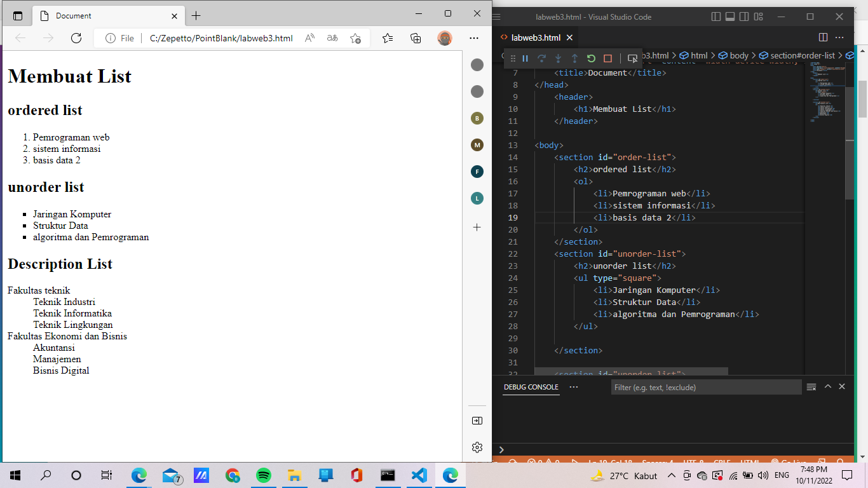Stop the debugger with the red square icon
Image resolution: width=868 pixels, height=488 pixels.
[x=607, y=58]
